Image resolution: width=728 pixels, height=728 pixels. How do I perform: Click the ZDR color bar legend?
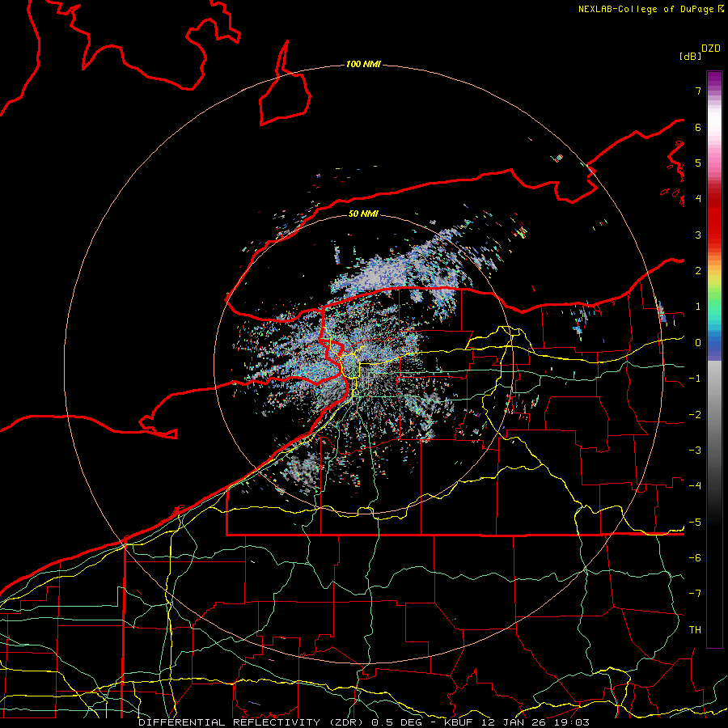pos(714,359)
